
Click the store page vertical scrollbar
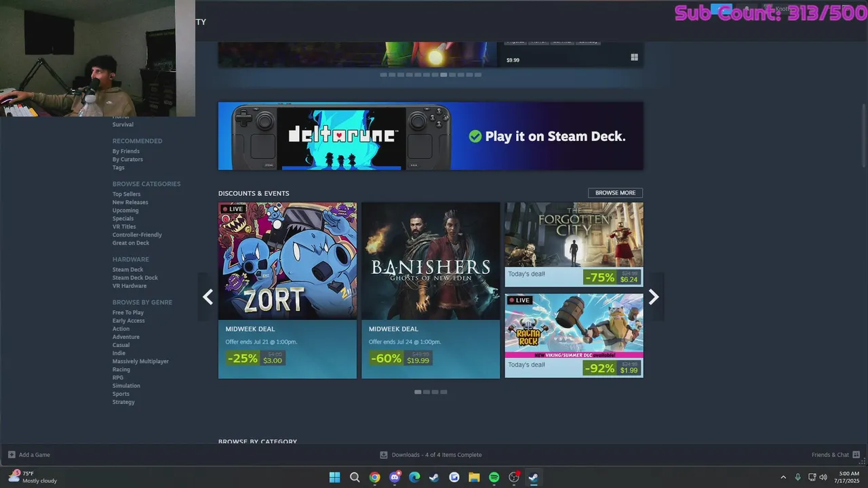click(x=863, y=136)
